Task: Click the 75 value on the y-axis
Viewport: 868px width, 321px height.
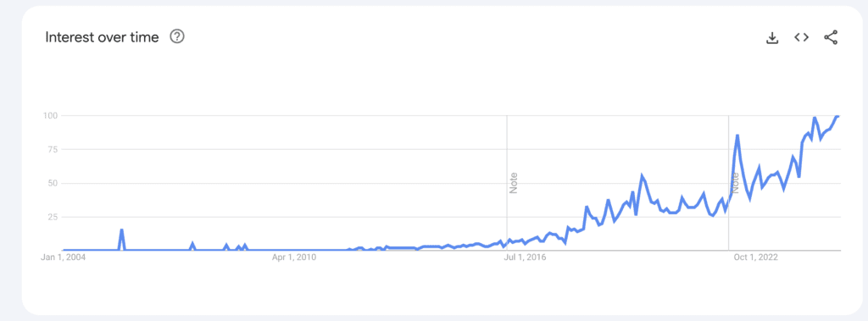Action: [x=54, y=149]
